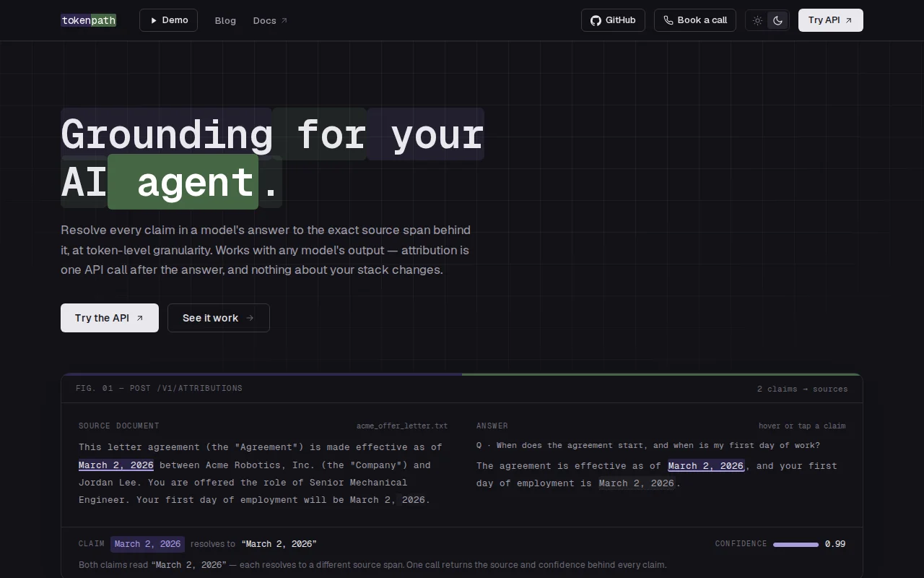Click the question line 'When does the agreement start'

coord(648,445)
